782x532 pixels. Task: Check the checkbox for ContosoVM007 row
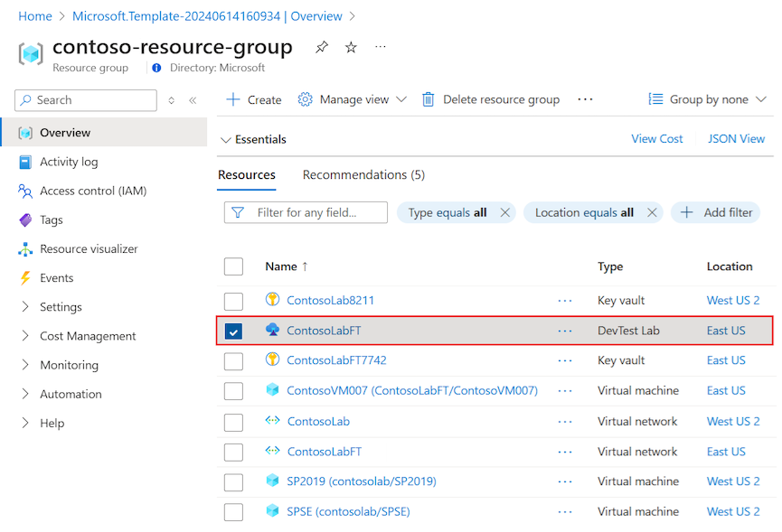[233, 390]
